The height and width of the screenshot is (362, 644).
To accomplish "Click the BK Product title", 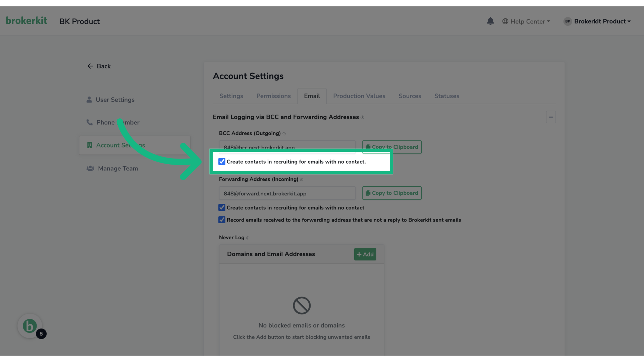I will pos(79,21).
